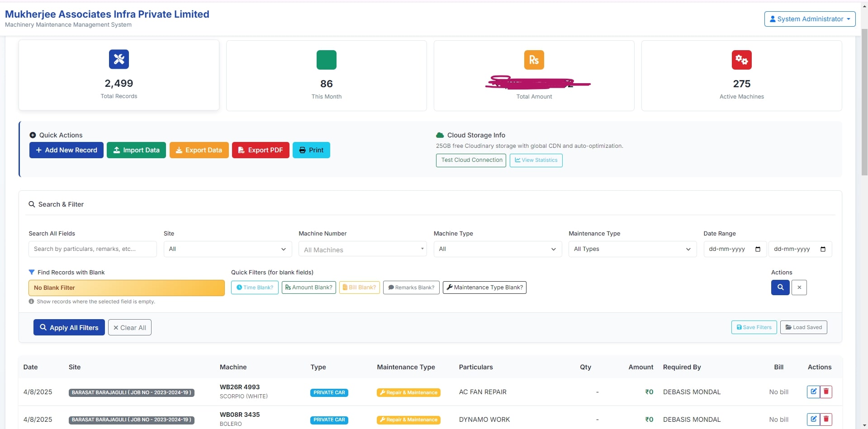868x429 pixels.
Task: Click the X reset button under Actions
Action: (x=799, y=288)
